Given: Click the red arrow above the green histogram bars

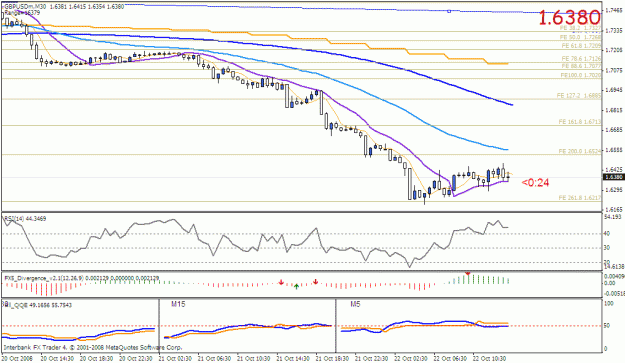Looking at the screenshot, I should point(468,273).
